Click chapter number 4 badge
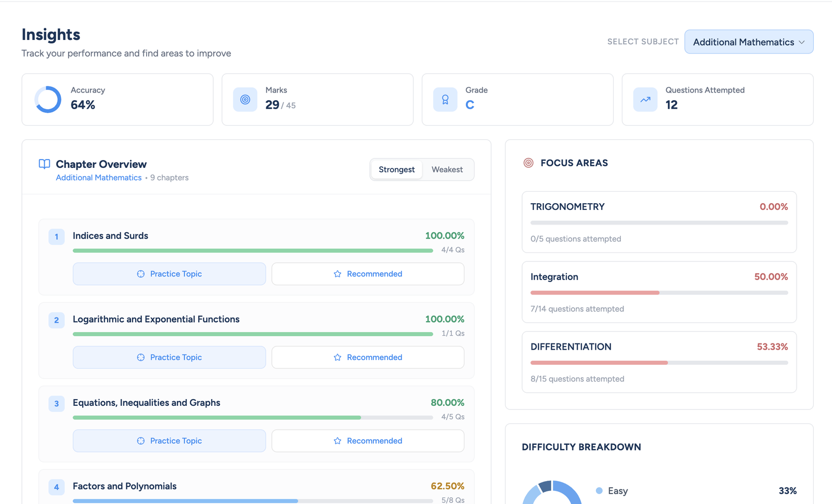832x504 pixels. pyautogui.click(x=57, y=487)
